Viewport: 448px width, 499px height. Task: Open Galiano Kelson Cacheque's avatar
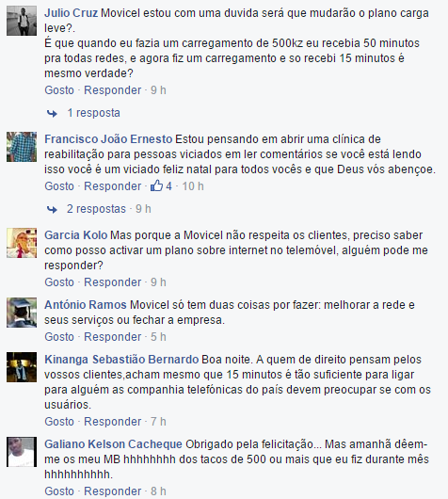point(22,452)
